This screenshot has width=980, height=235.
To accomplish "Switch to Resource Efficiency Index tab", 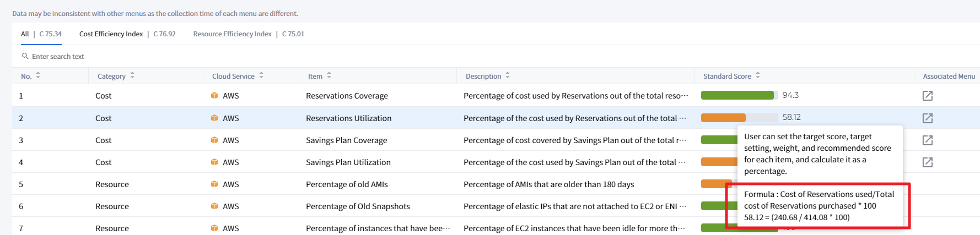I will coord(232,34).
